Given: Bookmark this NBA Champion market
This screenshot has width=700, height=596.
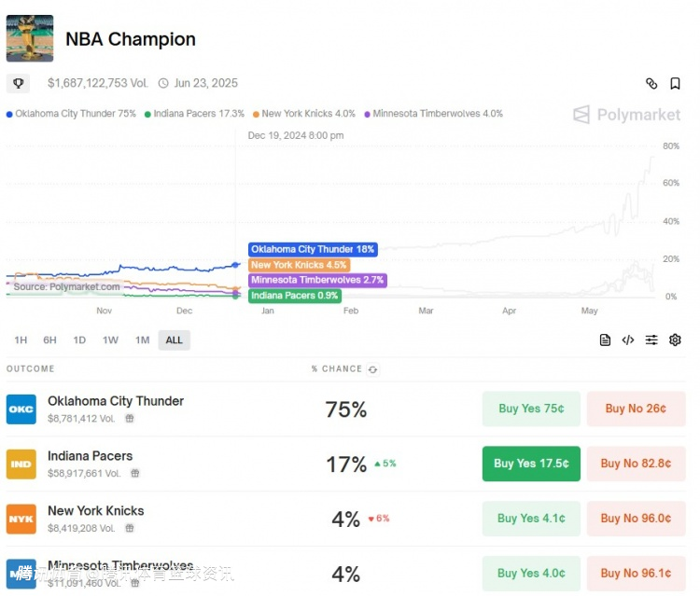Looking at the screenshot, I should 675,84.
